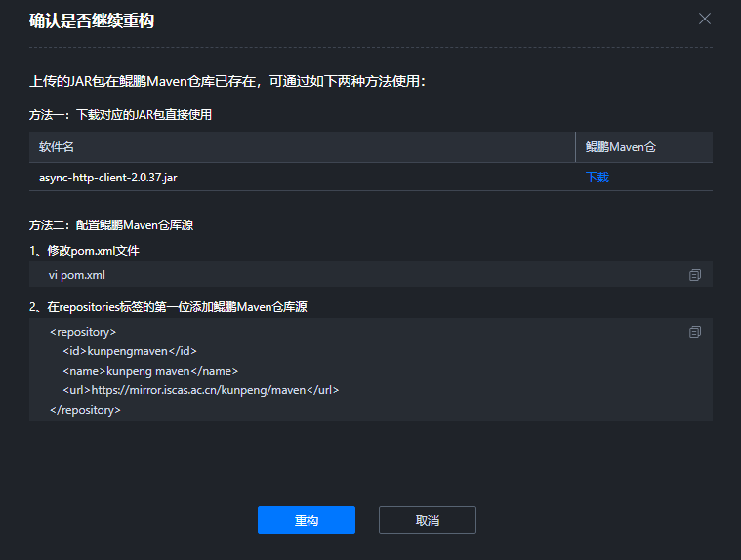Click the mirror.iscas.ac.cn URL line
This screenshot has height=560, width=741.
tap(201, 390)
